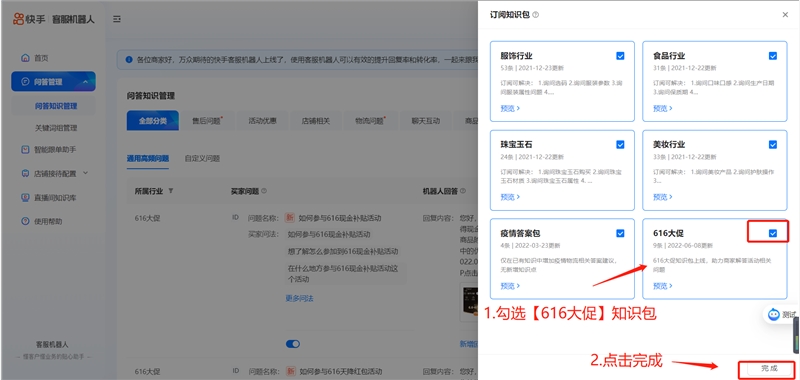Click the info icon in announcement banner
800x380 pixels.
[x=129, y=60]
